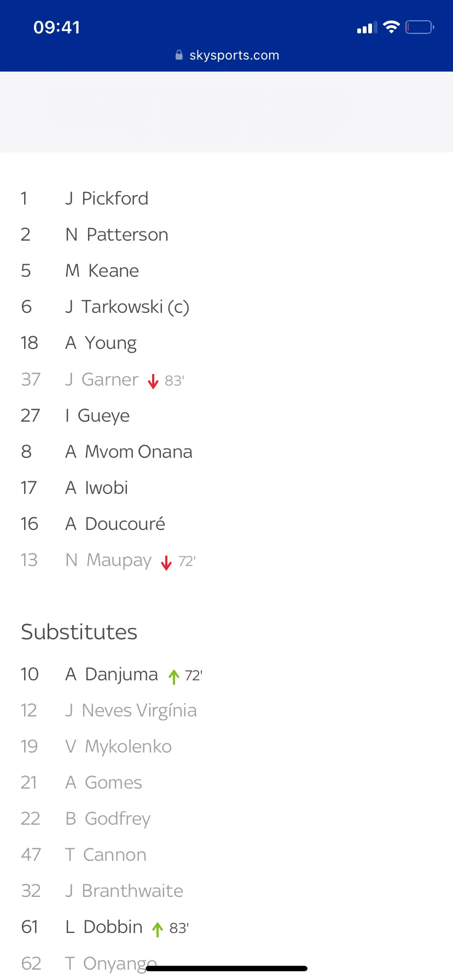The image size is (453, 980).
Task: Tap the 09:41 clock in status bar
Action: (57, 27)
